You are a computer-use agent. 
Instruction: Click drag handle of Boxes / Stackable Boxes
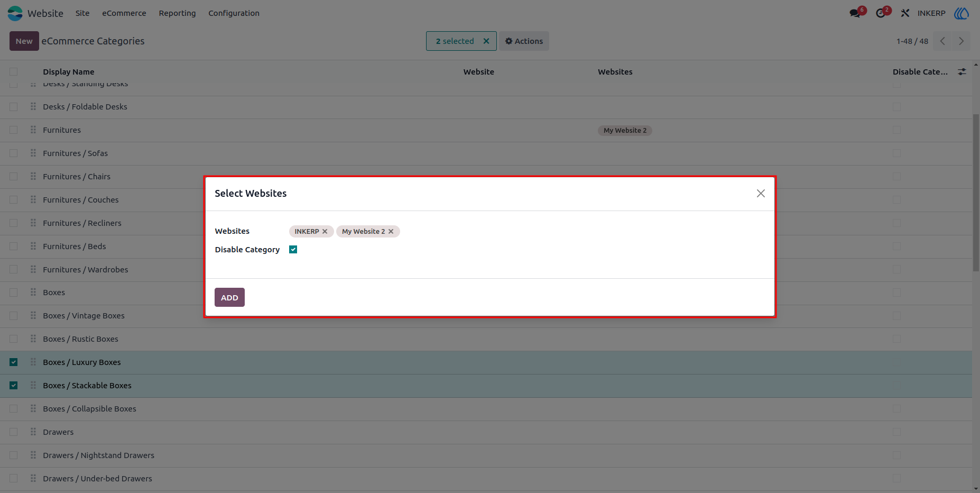[x=33, y=385]
